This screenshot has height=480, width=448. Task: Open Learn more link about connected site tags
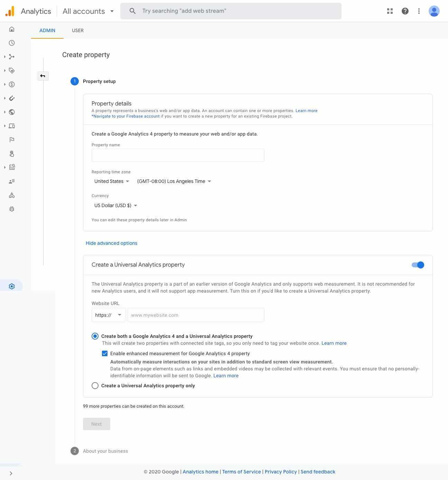(334, 343)
